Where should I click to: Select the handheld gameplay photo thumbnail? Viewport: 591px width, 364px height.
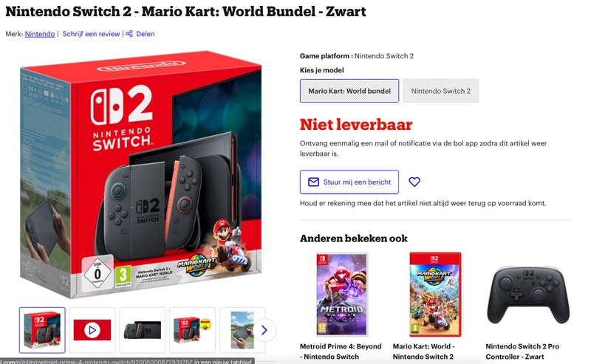(x=242, y=330)
